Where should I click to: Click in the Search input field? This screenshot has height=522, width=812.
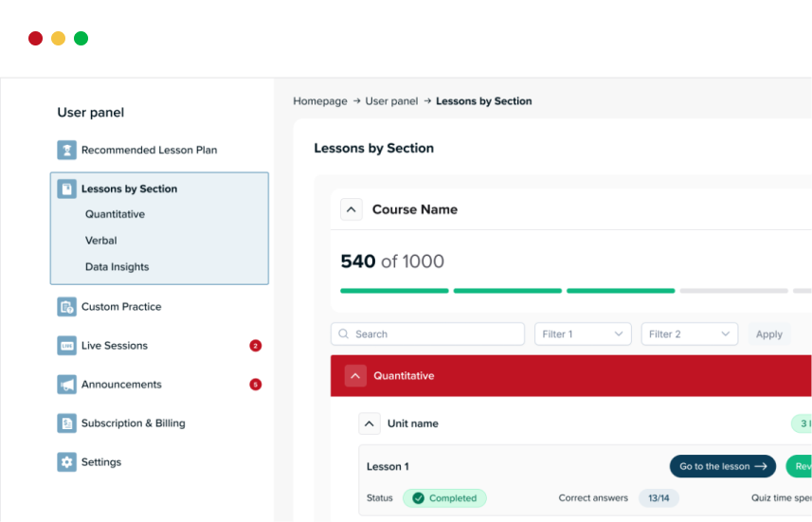click(x=427, y=334)
